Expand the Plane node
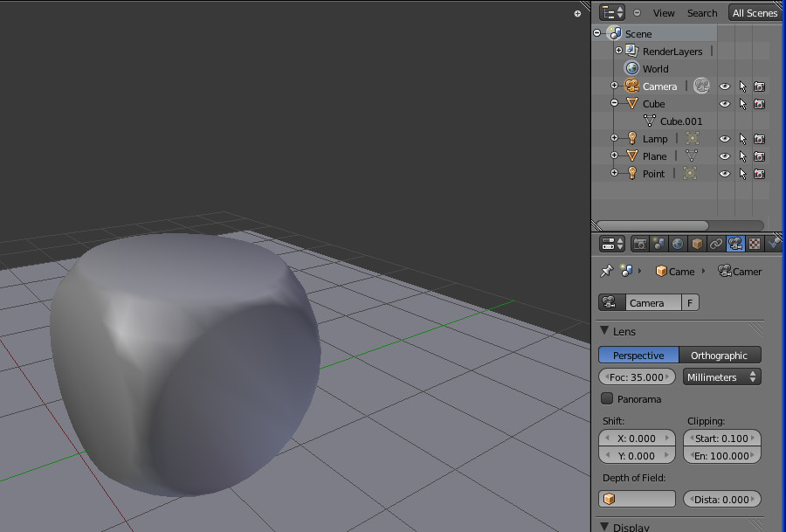The height and width of the screenshot is (532, 786). (x=615, y=155)
